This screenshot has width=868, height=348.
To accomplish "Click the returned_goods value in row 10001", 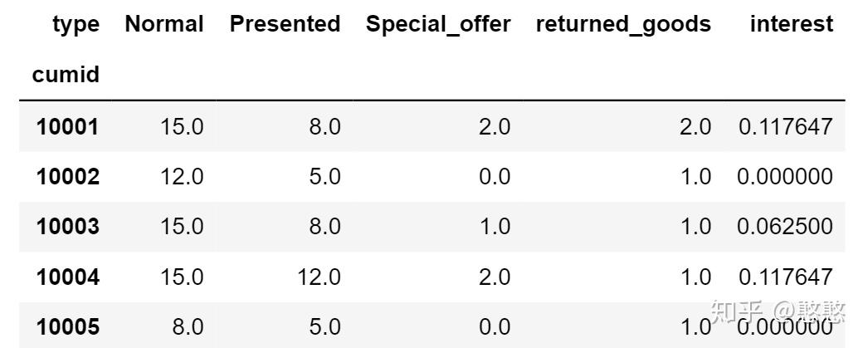I will coord(695,127).
